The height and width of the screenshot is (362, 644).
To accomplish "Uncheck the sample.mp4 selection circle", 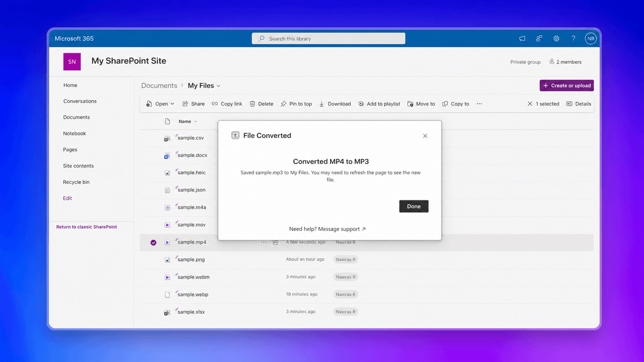I will tap(153, 242).
